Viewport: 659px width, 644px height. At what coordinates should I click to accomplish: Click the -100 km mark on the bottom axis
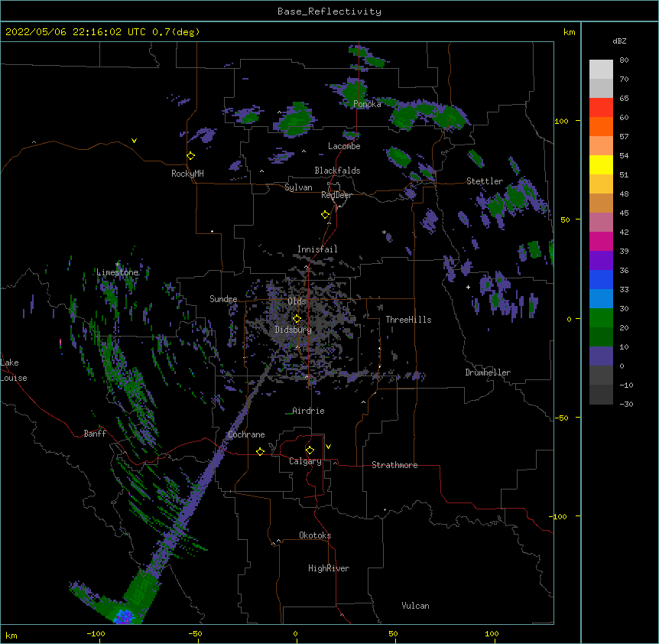(96, 633)
